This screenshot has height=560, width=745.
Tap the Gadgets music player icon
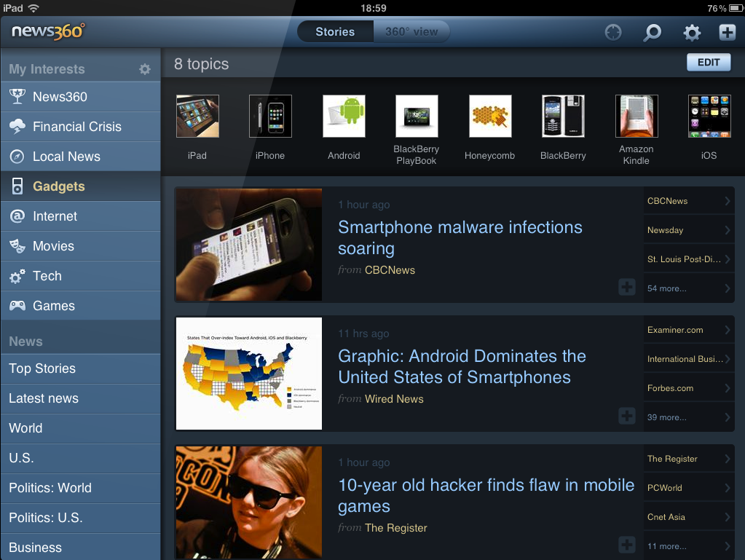[x=17, y=186]
